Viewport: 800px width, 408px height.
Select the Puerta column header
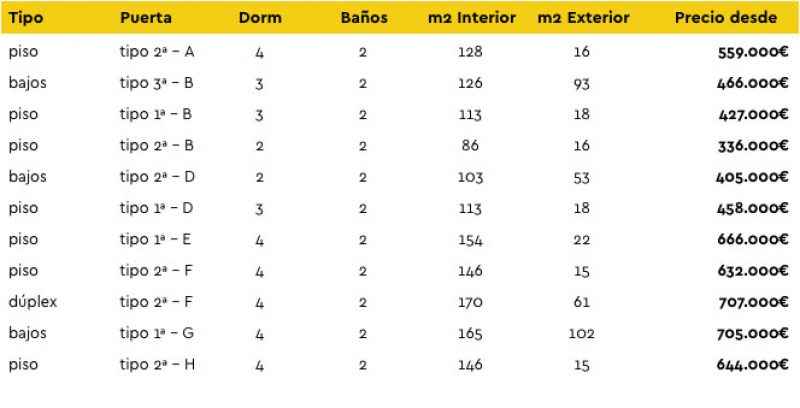click(145, 18)
